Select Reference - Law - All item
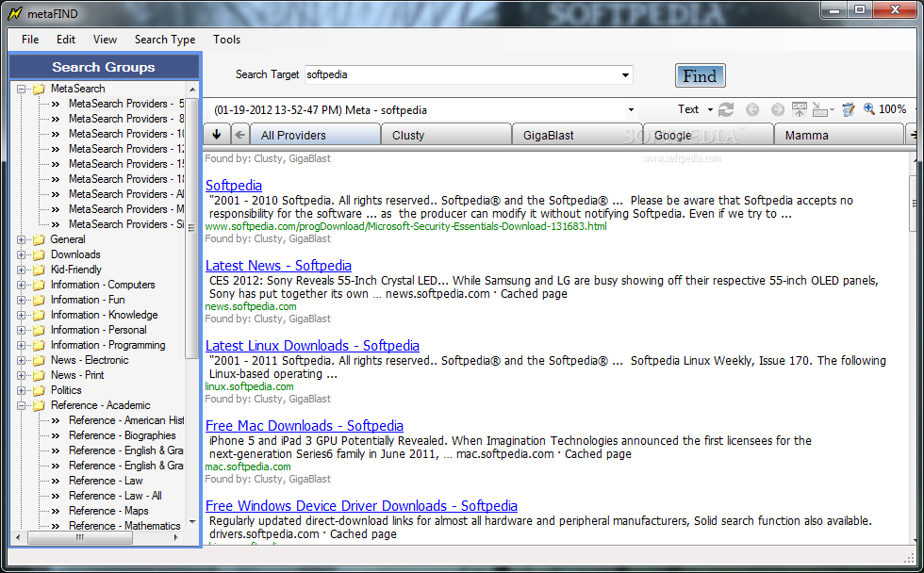Viewport: 924px width, 573px height. (115, 496)
